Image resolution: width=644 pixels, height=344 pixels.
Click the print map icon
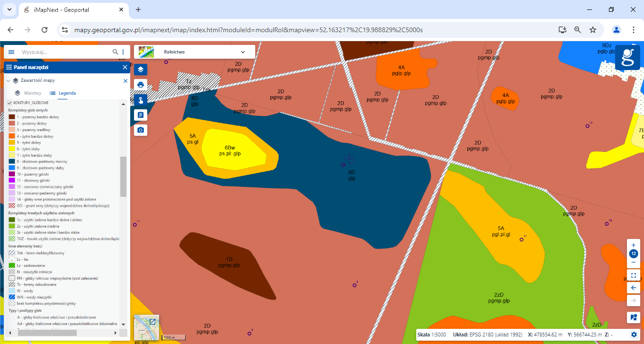tap(141, 85)
